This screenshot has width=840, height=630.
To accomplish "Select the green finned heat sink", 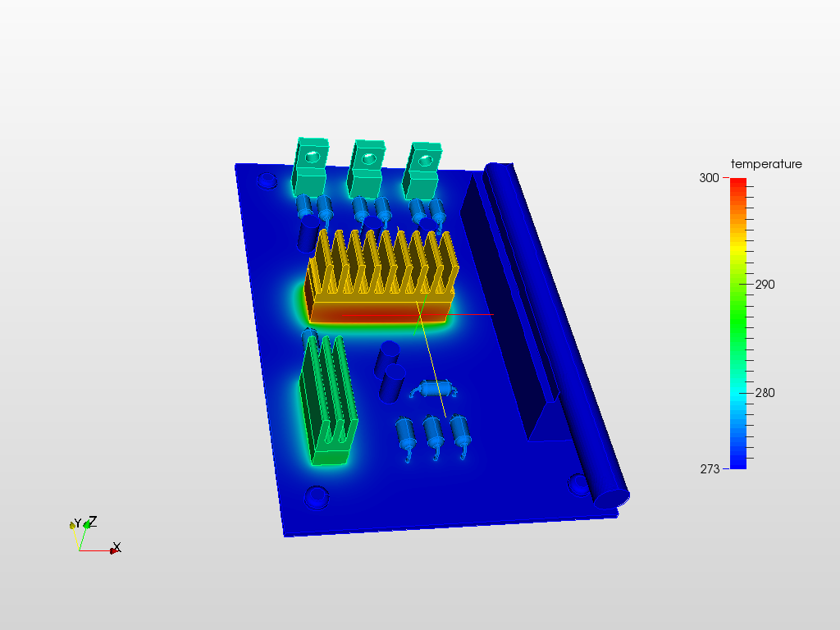I will click(327, 399).
